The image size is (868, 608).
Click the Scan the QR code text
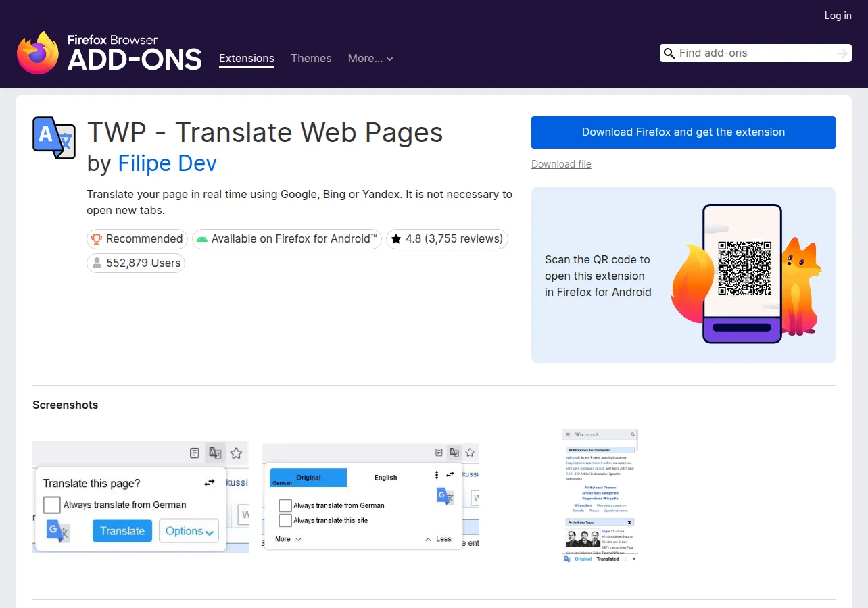[x=598, y=276]
